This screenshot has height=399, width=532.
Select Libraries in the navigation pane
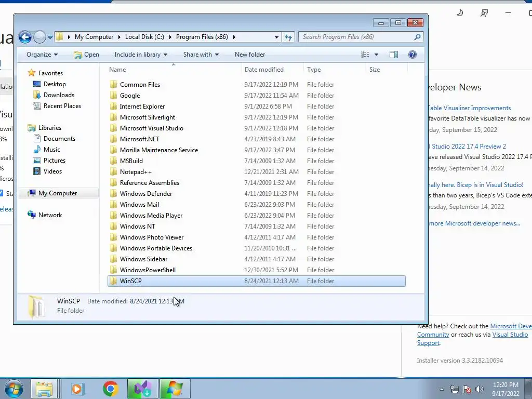[49, 128]
